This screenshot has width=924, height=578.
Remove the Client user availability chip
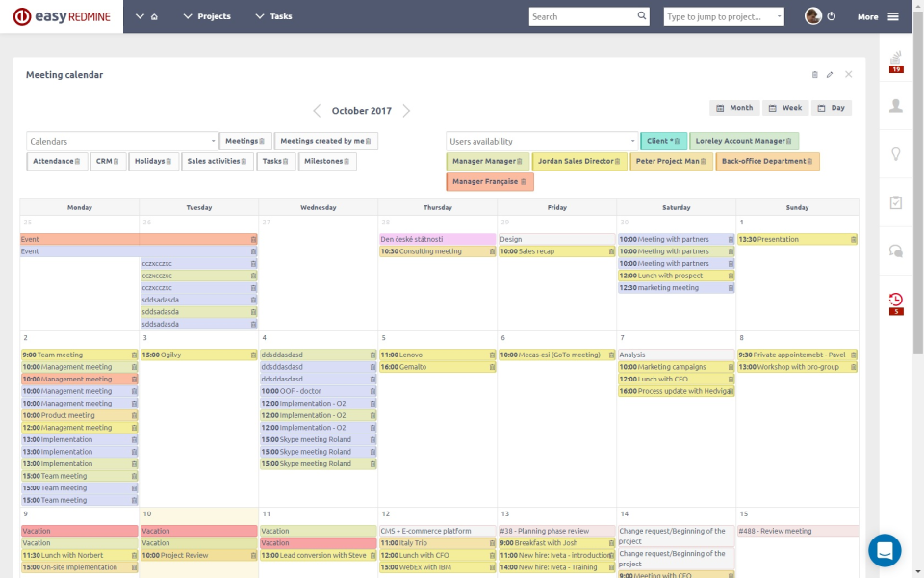click(x=677, y=140)
